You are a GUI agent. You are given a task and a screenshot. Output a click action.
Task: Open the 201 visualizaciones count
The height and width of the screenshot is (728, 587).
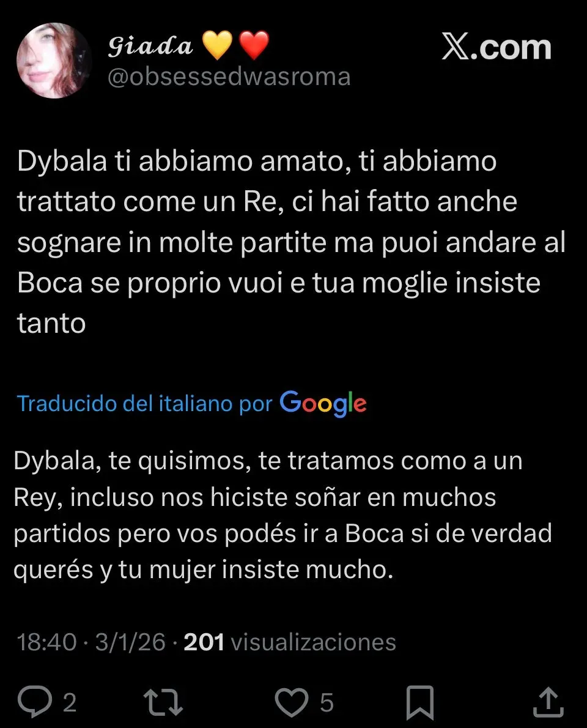pos(290,642)
